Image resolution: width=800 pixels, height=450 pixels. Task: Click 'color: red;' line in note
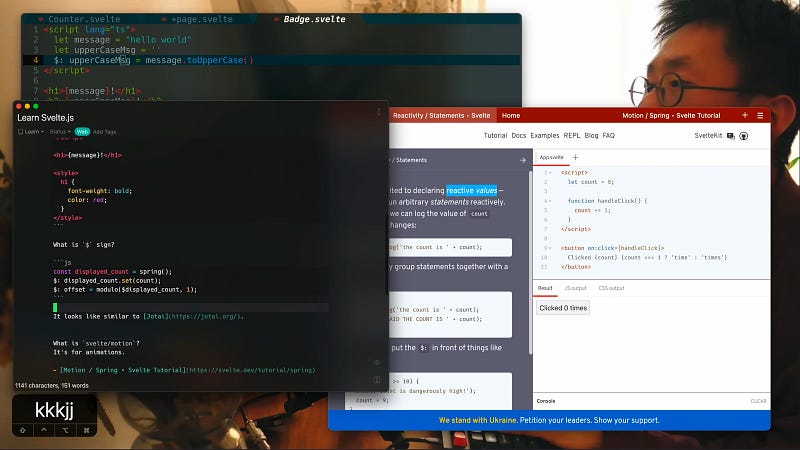tap(87, 200)
